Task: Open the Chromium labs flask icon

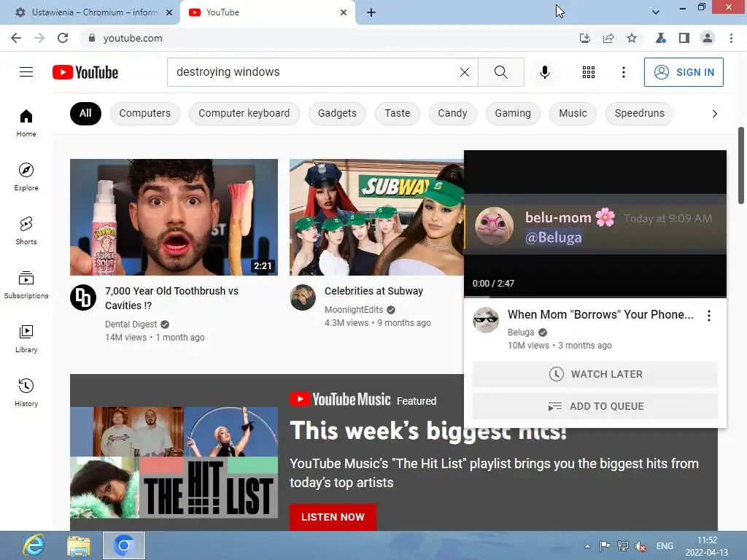Action: 661,38
